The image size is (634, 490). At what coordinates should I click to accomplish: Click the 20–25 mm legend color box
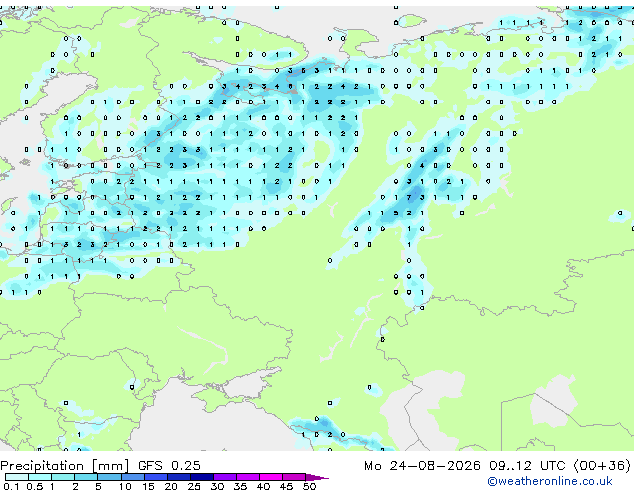(x=178, y=477)
